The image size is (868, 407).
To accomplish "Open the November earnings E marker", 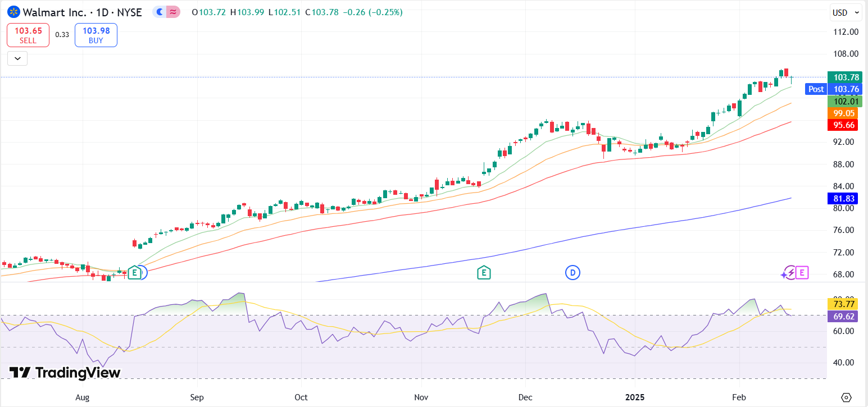I will tap(483, 273).
